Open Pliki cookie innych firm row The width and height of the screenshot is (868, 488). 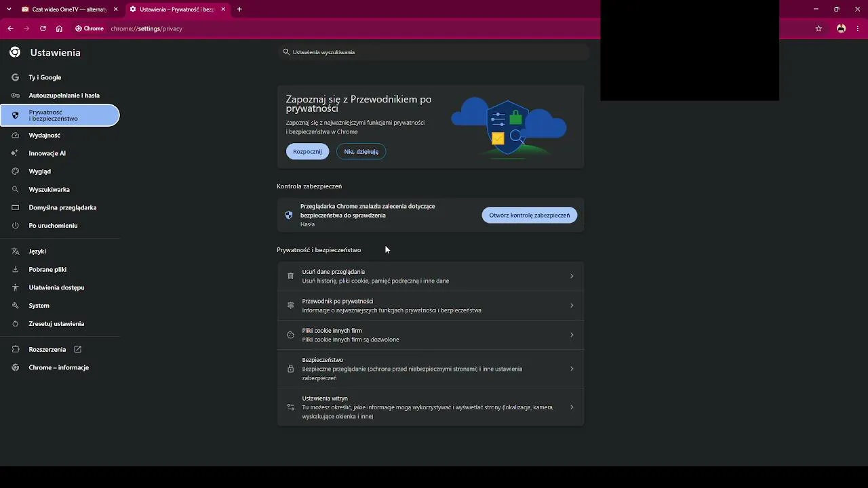[x=431, y=335]
